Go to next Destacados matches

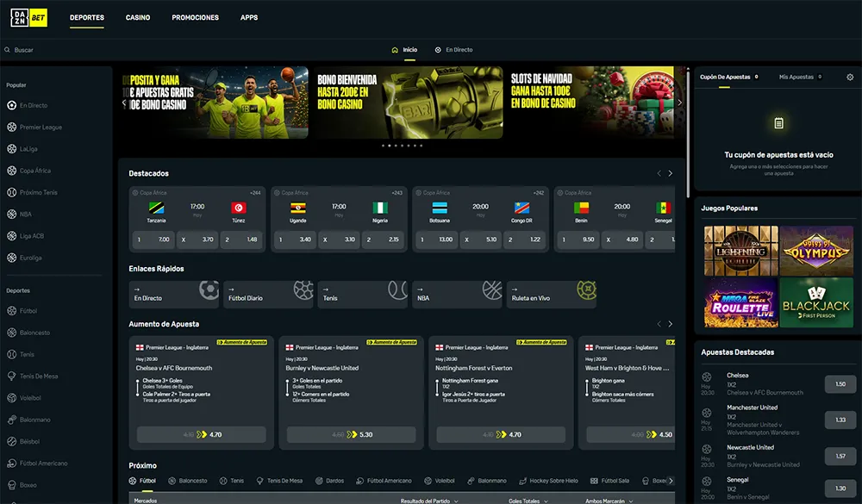[x=670, y=173]
